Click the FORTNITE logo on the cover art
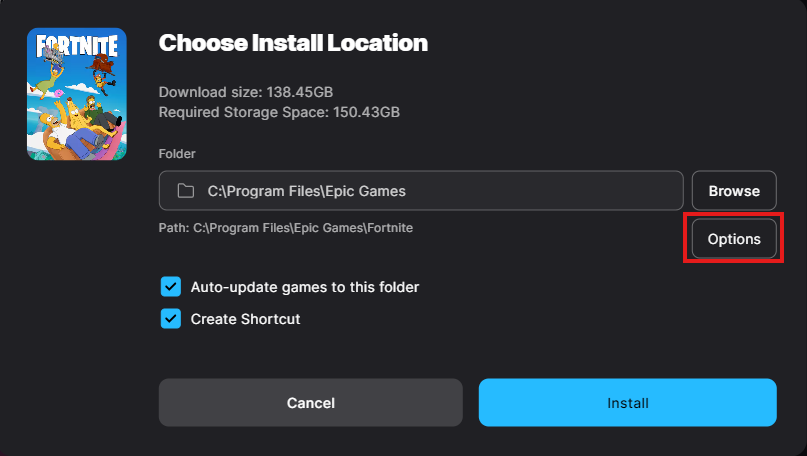The height and width of the screenshot is (456, 807). [x=77, y=47]
